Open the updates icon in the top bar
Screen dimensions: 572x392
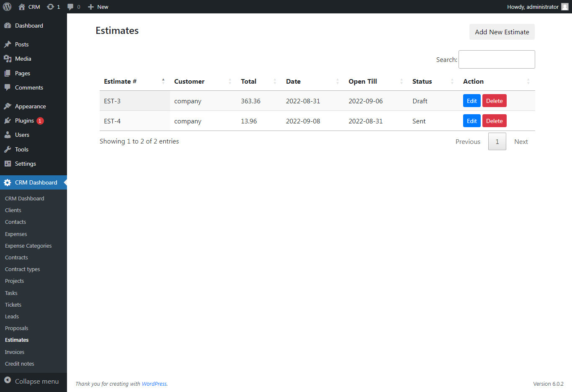[x=51, y=7]
